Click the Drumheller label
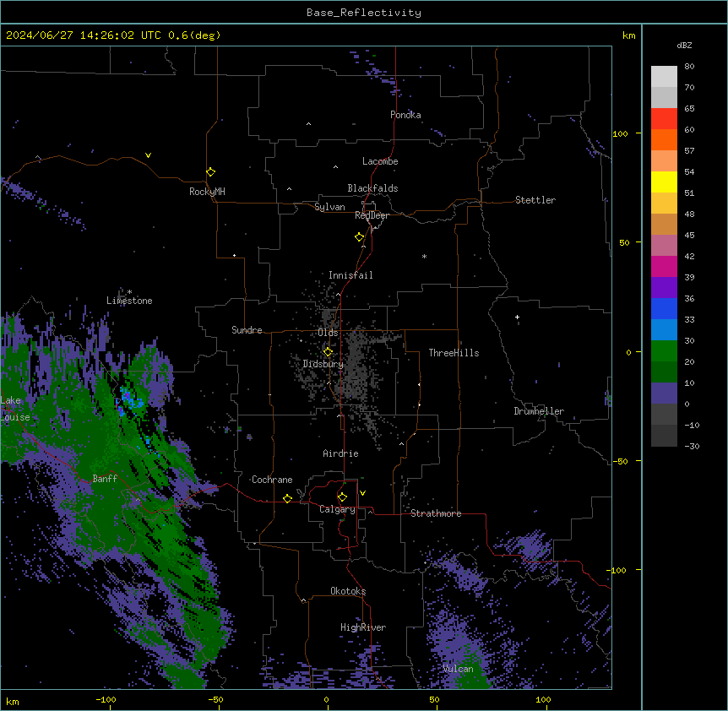728x711 pixels. click(539, 411)
